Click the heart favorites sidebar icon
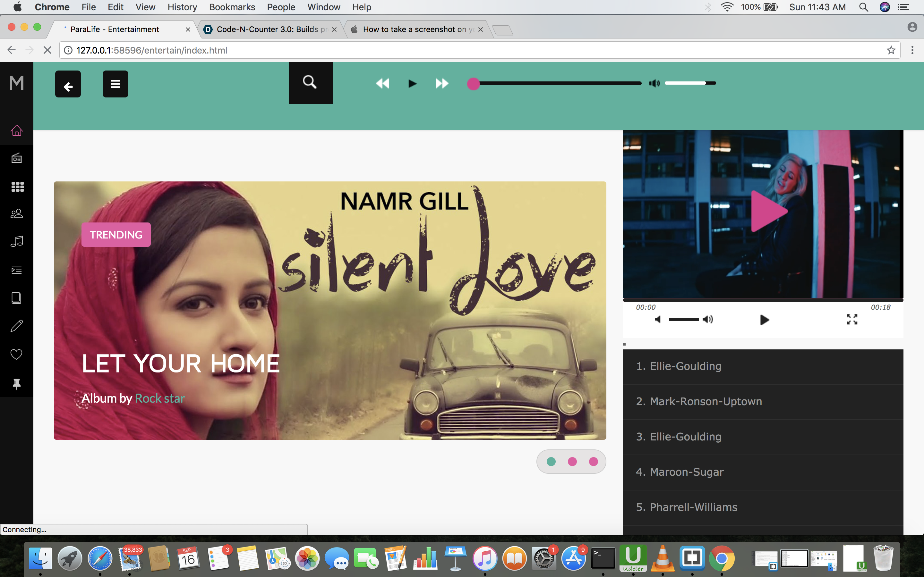This screenshot has height=577, width=924. (x=16, y=354)
